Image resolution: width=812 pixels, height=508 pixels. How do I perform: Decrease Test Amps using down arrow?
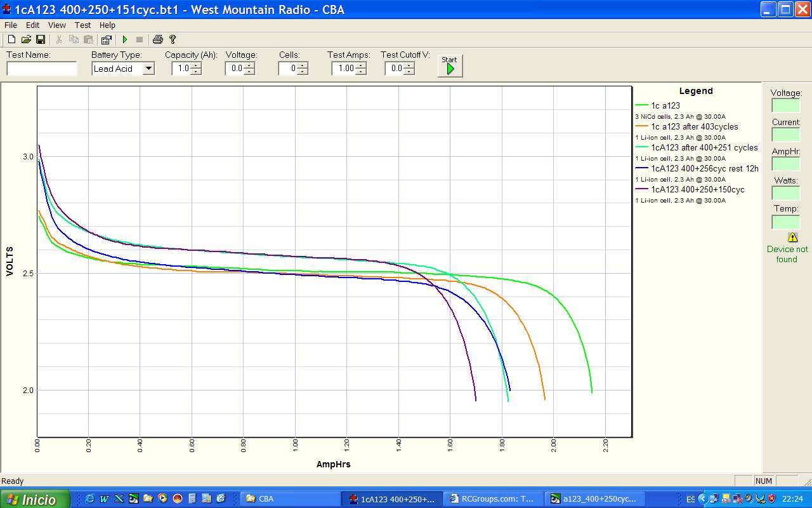[x=361, y=72]
